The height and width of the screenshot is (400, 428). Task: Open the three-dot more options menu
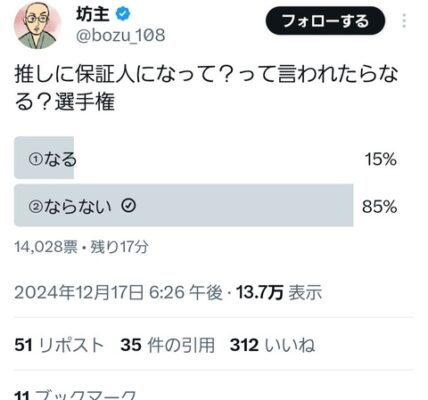coord(404,21)
